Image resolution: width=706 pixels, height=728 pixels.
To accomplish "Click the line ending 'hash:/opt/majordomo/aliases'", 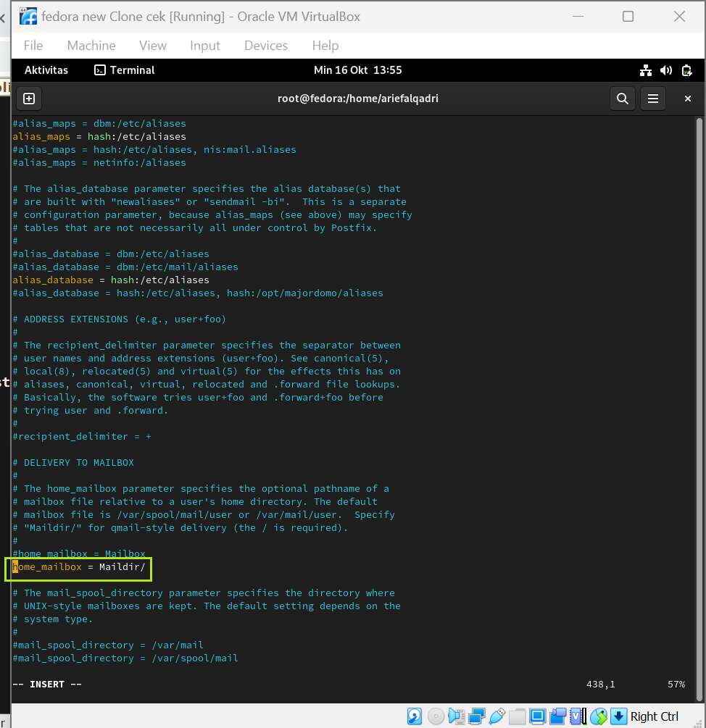I will [x=198, y=293].
